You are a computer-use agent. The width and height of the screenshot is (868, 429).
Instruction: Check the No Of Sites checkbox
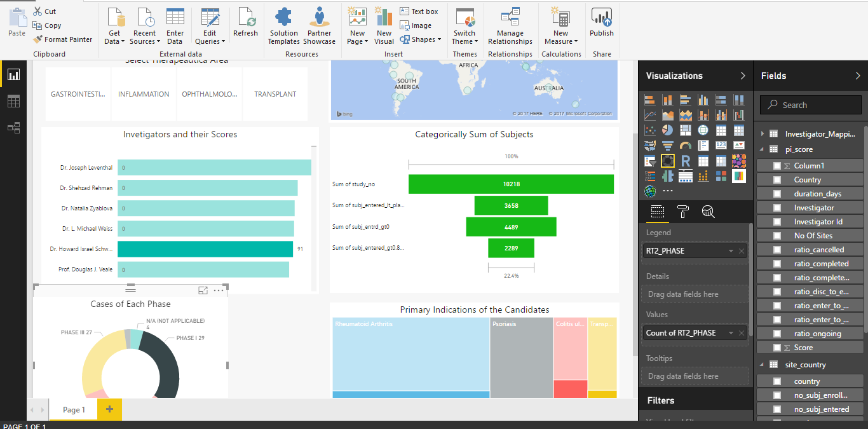pos(776,236)
